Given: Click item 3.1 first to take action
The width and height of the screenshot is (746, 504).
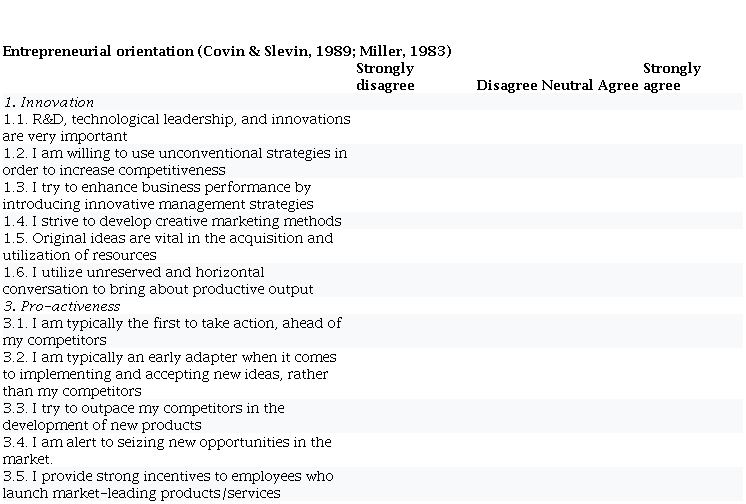Looking at the screenshot, I should pyautogui.click(x=171, y=331).
